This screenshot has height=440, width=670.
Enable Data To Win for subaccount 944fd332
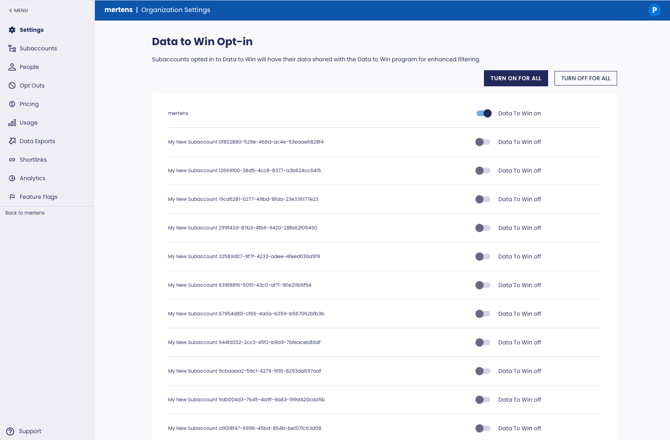[x=483, y=342]
